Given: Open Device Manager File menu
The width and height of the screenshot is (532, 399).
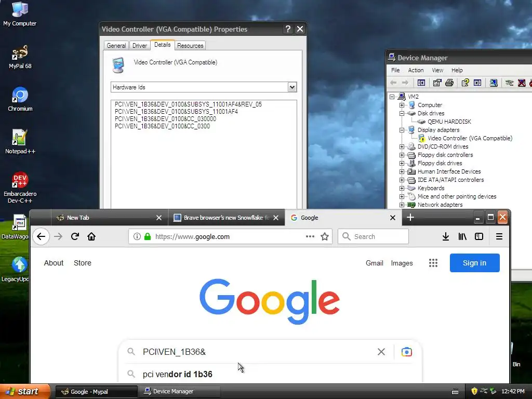Looking at the screenshot, I should click(x=395, y=70).
